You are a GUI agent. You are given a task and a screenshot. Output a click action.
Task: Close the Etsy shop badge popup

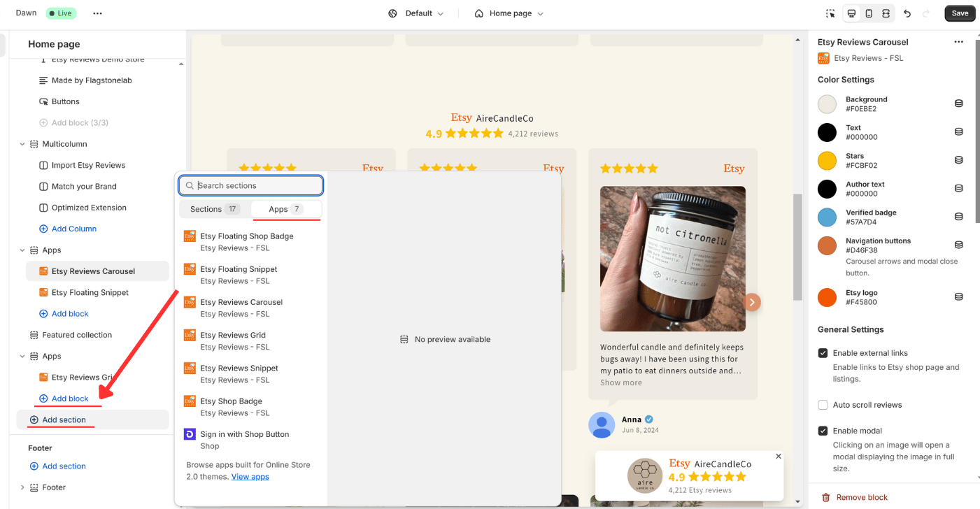[779, 456]
